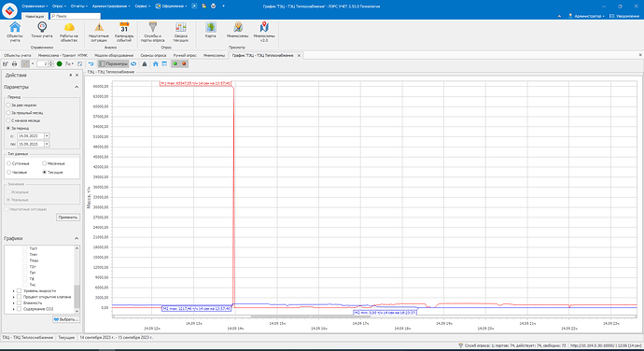Click the home icon in chart toolbar
The width and height of the screenshot is (644, 351).
pyautogui.click(x=155, y=63)
